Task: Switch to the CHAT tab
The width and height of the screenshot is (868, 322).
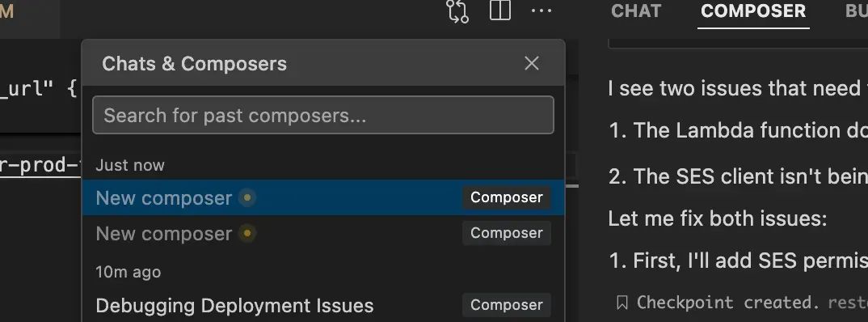Action: [636, 11]
